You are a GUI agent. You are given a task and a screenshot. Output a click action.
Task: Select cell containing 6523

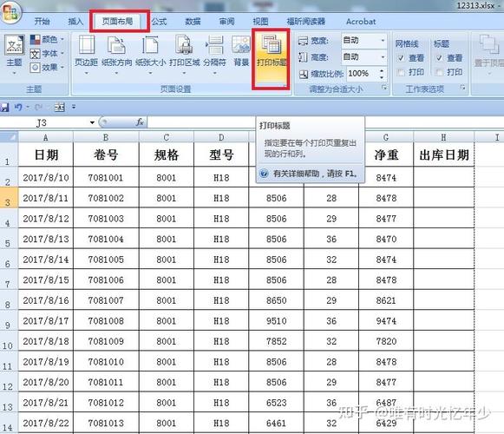276,403
